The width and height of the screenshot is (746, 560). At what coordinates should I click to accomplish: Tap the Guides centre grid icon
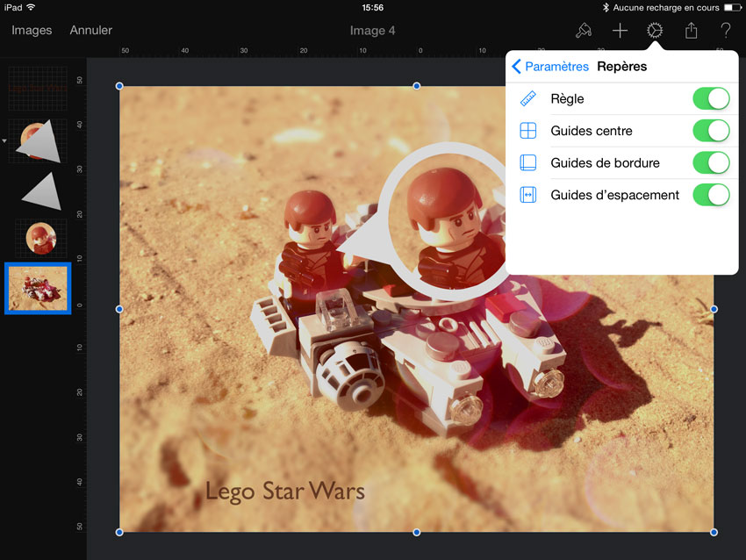point(528,131)
